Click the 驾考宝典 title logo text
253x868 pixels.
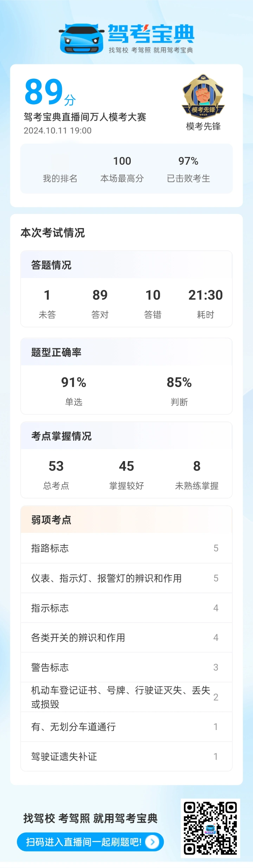151,34
